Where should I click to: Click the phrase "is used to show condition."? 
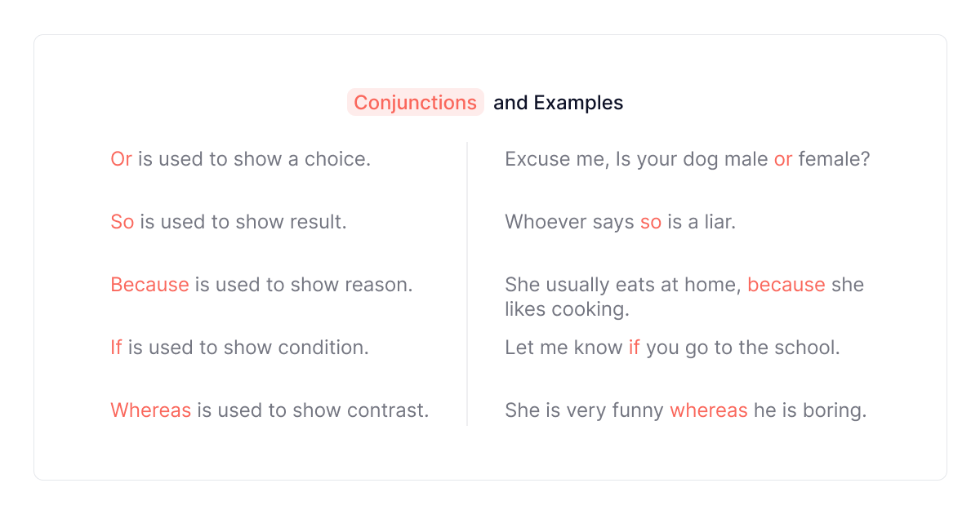(248, 348)
